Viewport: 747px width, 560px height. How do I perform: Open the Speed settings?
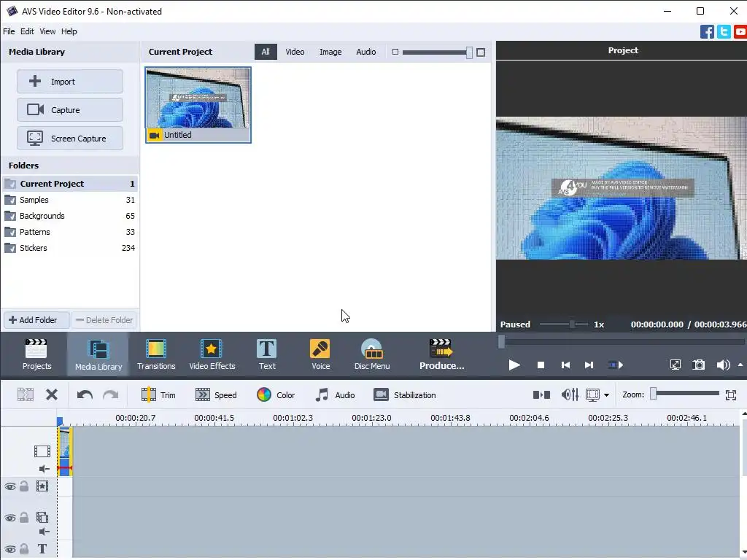pos(216,394)
